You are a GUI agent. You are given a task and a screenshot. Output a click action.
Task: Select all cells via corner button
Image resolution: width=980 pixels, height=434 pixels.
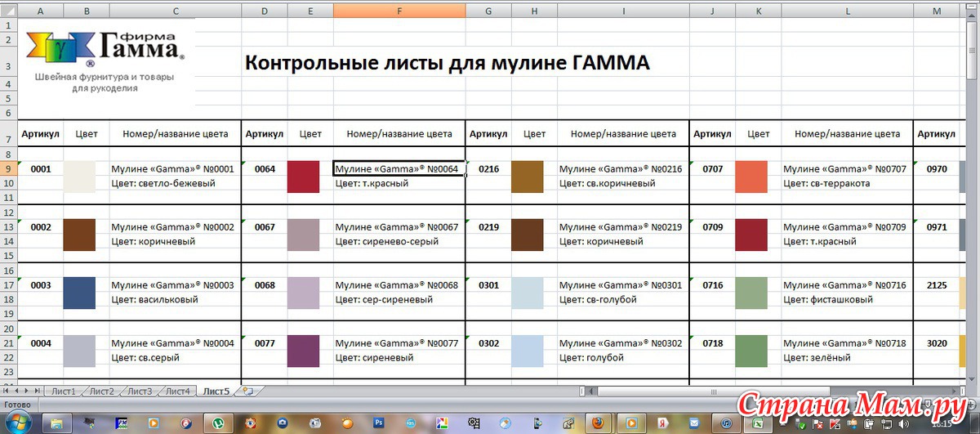click(8, 11)
